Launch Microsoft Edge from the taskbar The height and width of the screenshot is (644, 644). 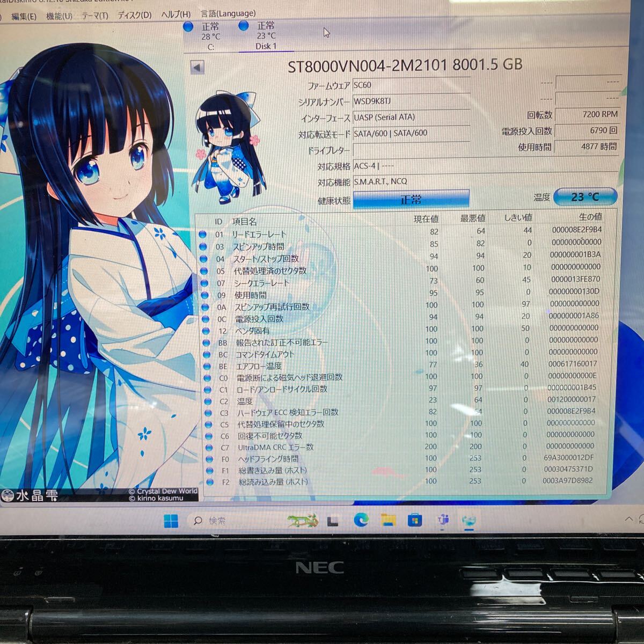pyautogui.click(x=361, y=520)
